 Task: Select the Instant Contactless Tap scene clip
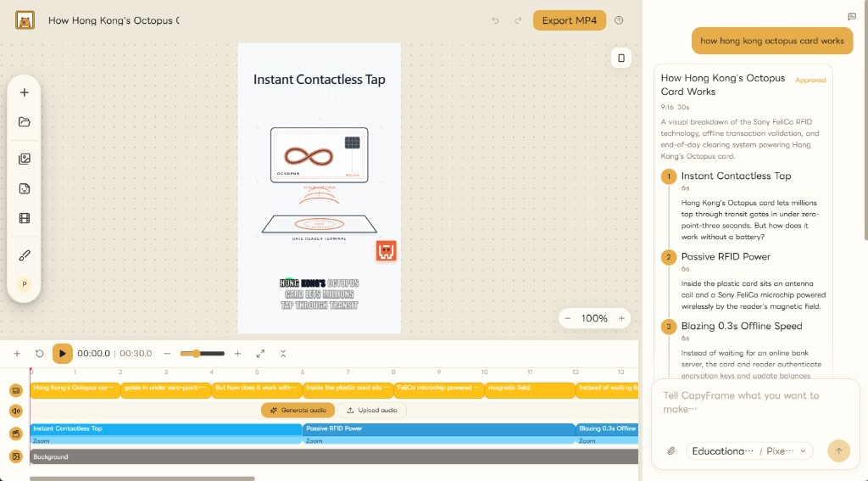(x=166, y=429)
